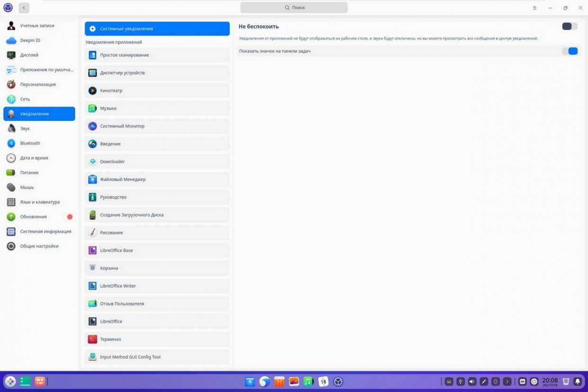
Task: Select LibreOffice Writer in the list
Action: [x=157, y=286]
